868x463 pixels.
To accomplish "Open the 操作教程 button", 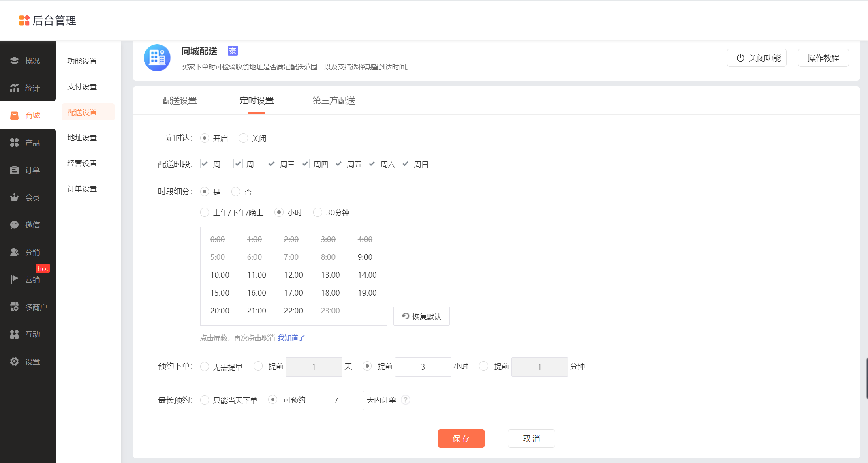I will [823, 58].
